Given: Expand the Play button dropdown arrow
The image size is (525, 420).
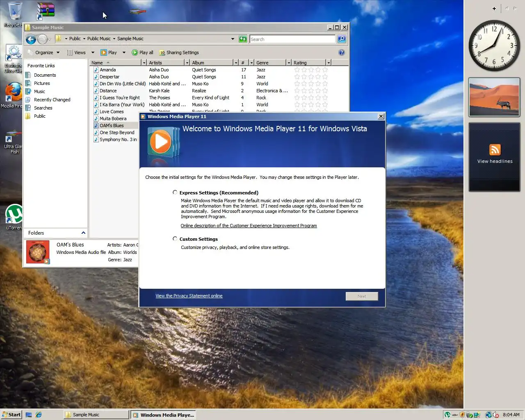Looking at the screenshot, I should click(x=124, y=52).
